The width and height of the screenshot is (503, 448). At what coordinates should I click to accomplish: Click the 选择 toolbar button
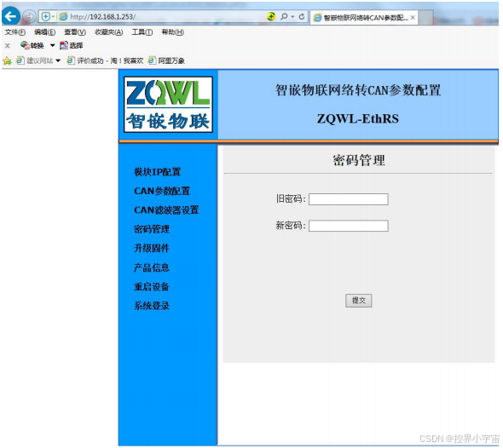(72, 45)
